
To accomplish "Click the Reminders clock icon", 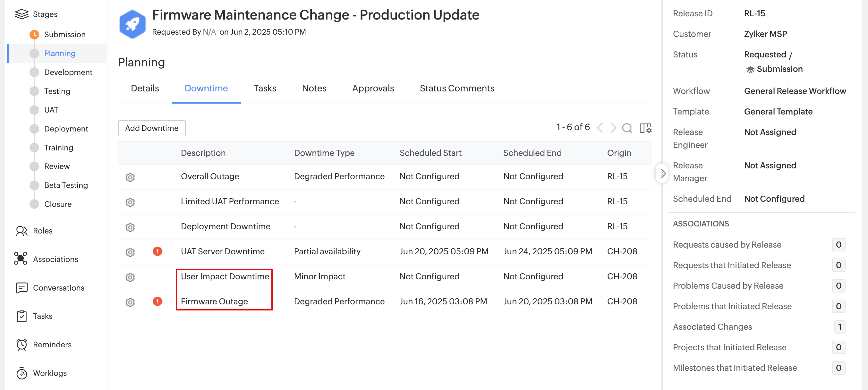I will (21, 344).
